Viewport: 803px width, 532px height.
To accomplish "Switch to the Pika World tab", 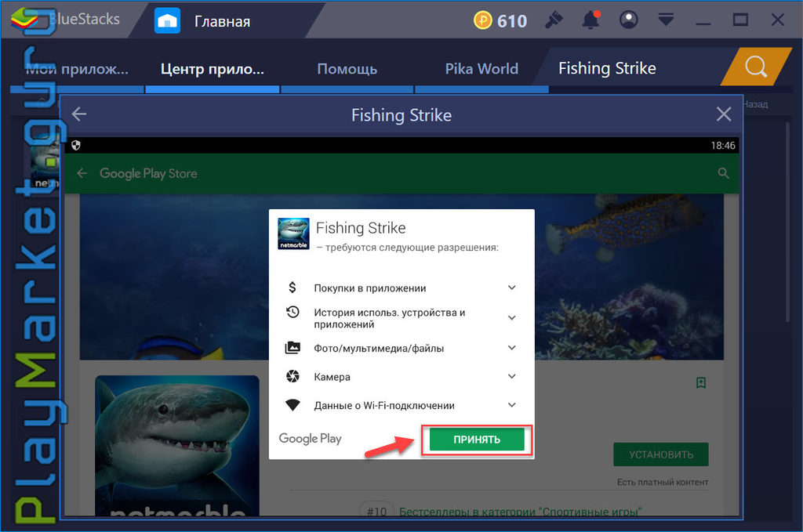I will (481, 68).
